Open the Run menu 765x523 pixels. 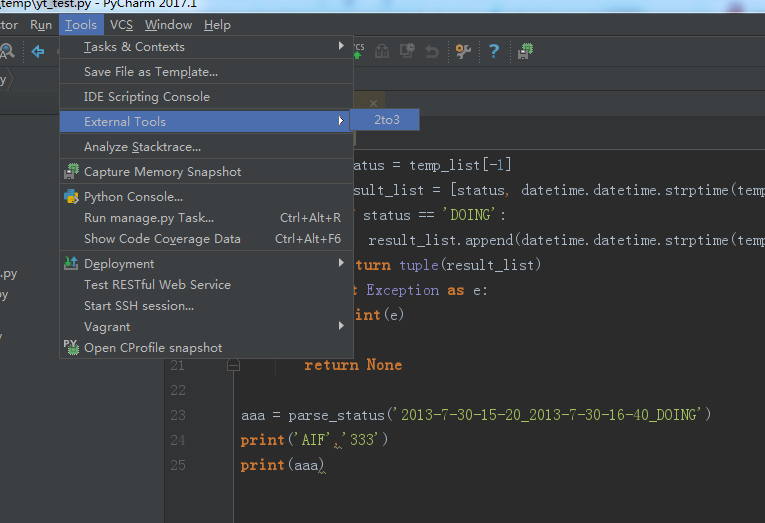point(40,25)
